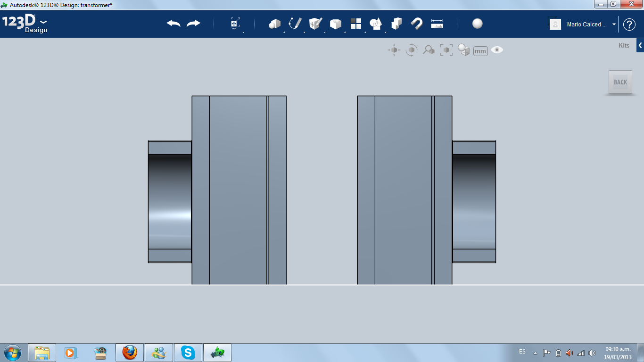Open the Kits panel label
The image size is (644, 362).
[x=624, y=46]
